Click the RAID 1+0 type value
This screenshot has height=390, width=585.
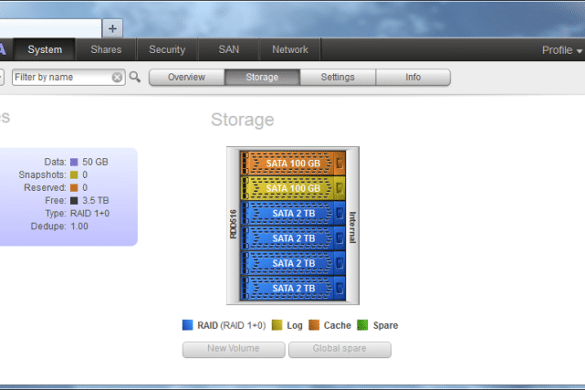pyautogui.click(x=90, y=213)
